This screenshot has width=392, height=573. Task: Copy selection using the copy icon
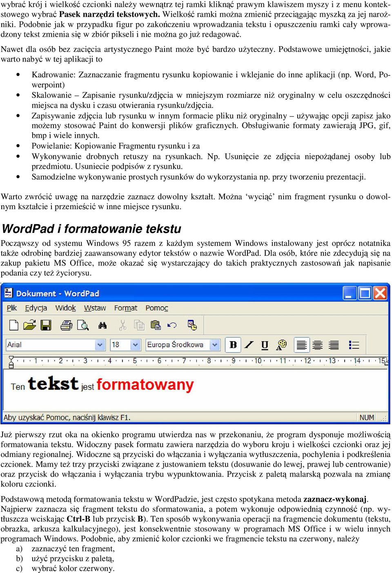point(139,325)
